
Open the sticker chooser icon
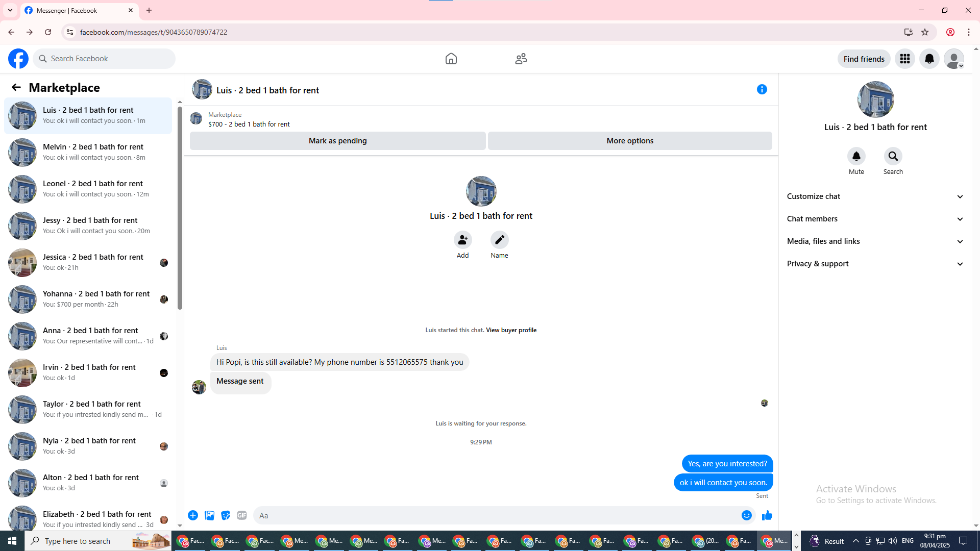pos(226,515)
